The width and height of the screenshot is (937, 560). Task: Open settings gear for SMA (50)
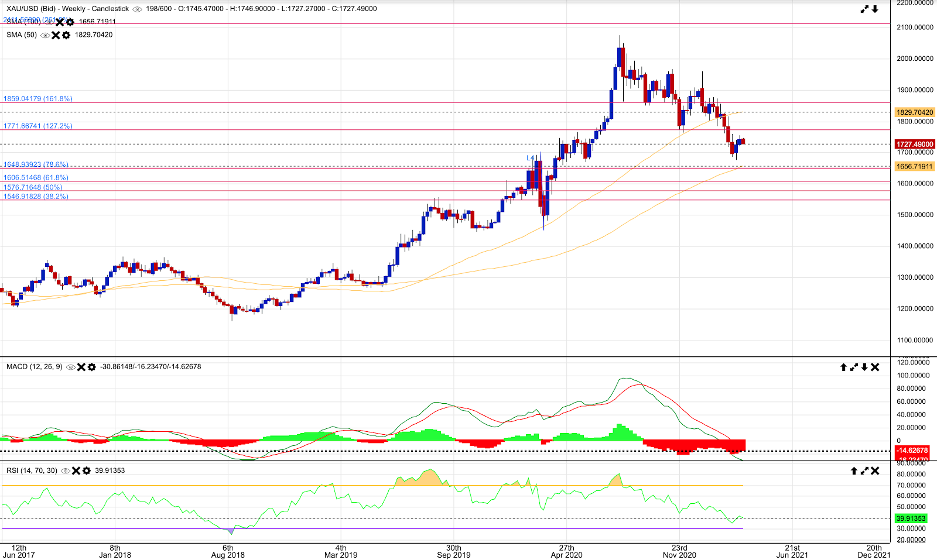(66, 35)
